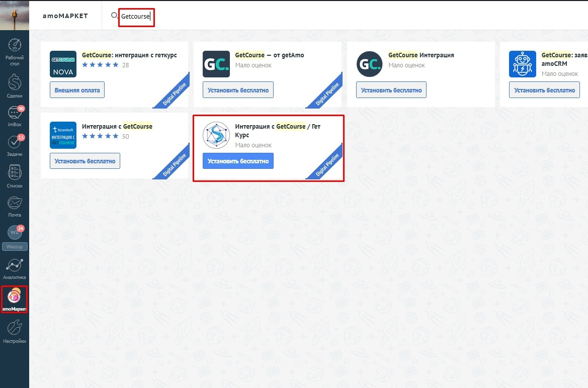Install GetCourse Интеграция widget for free
This screenshot has height=388, width=588.
[391, 90]
